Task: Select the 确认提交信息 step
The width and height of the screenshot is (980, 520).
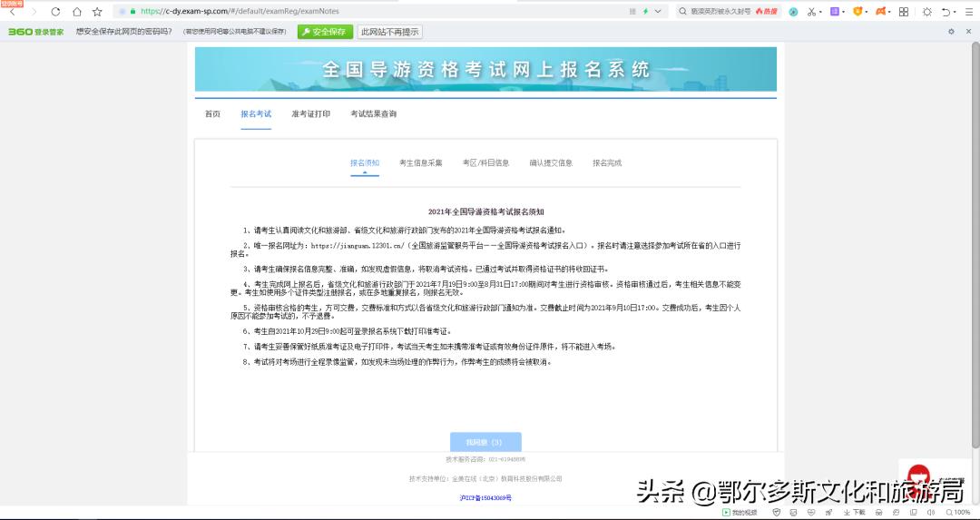Action: (551, 163)
